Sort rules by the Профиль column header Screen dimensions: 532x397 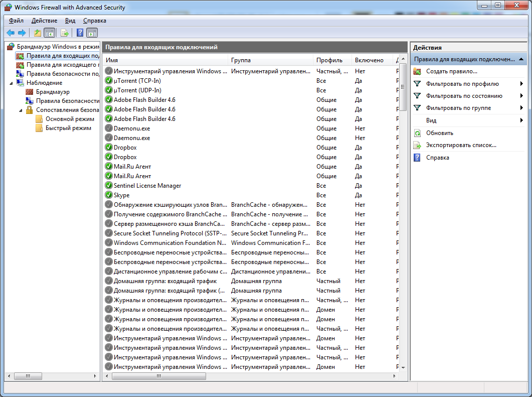(x=329, y=60)
